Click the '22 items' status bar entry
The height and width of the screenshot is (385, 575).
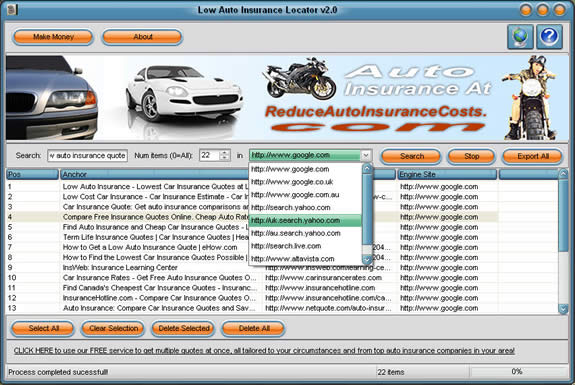pos(391,372)
